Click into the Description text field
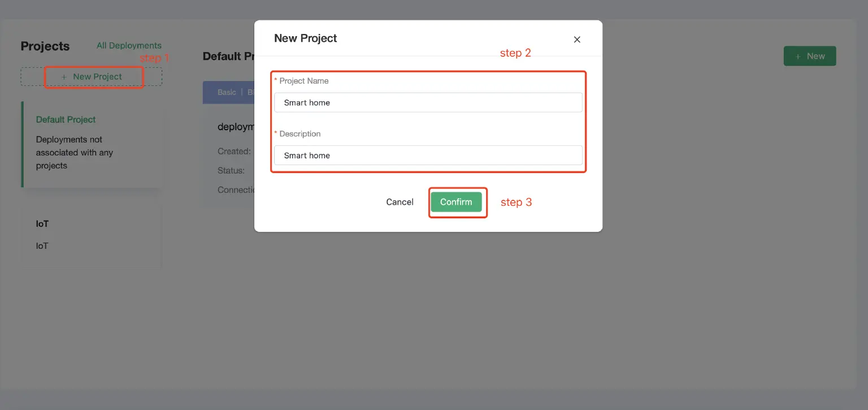 click(x=428, y=156)
